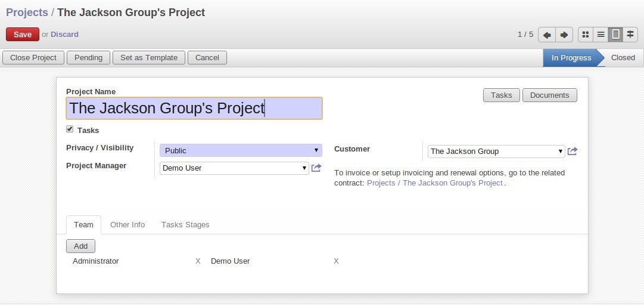The height and width of the screenshot is (306, 644).
Task: Go to next project record arrow
Action: coord(564,35)
